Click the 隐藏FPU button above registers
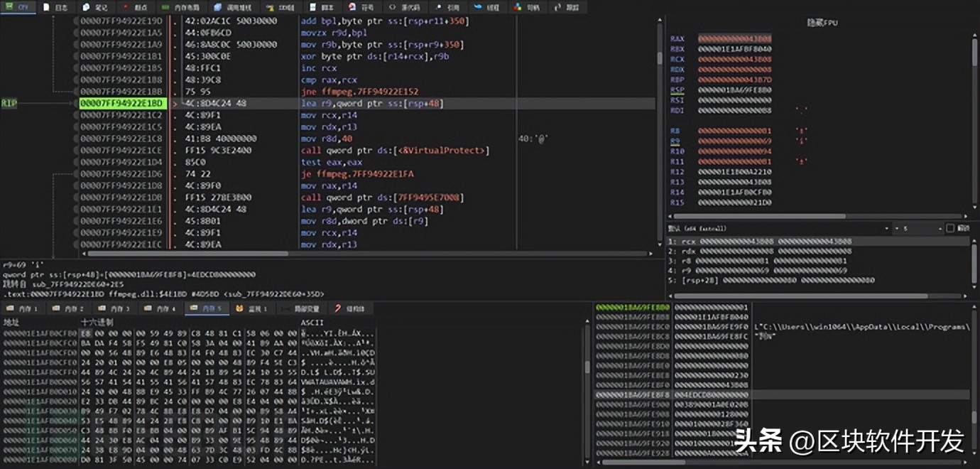 click(x=823, y=23)
